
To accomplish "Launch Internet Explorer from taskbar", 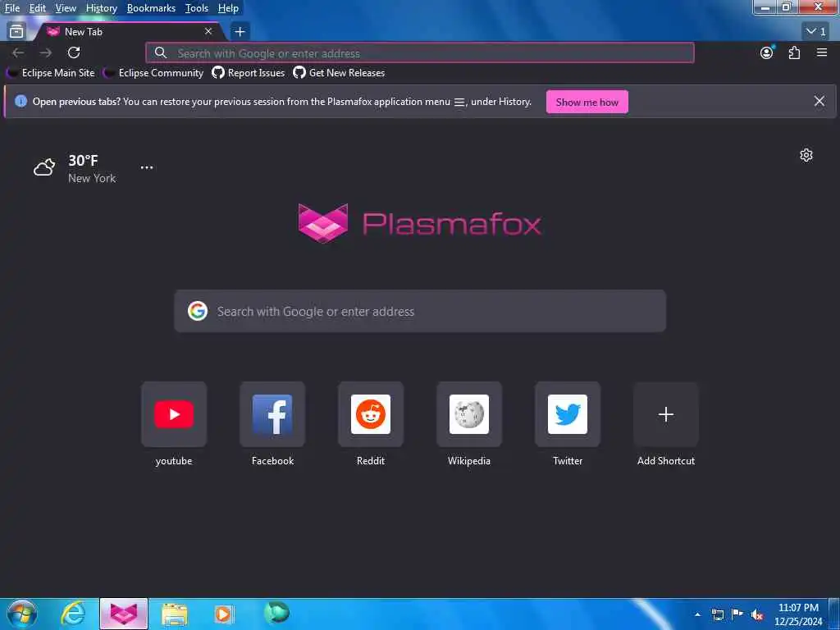I will pyautogui.click(x=73, y=614).
